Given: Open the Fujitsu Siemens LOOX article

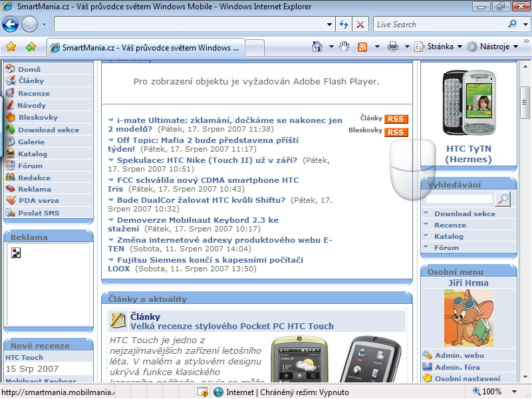Looking at the screenshot, I should click(x=205, y=264).
